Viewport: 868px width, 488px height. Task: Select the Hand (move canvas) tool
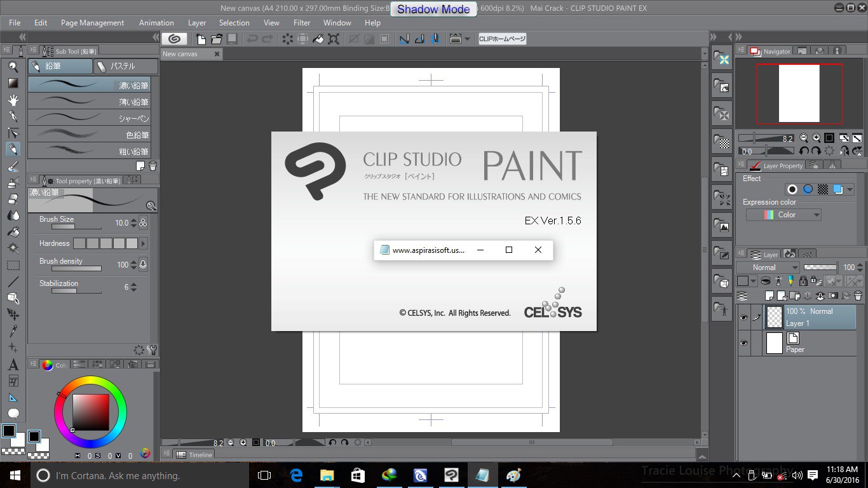(x=13, y=99)
